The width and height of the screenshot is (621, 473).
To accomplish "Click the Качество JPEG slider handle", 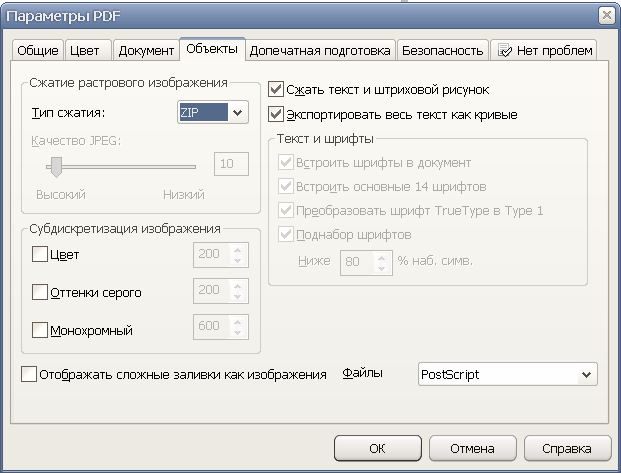I will click(x=56, y=166).
